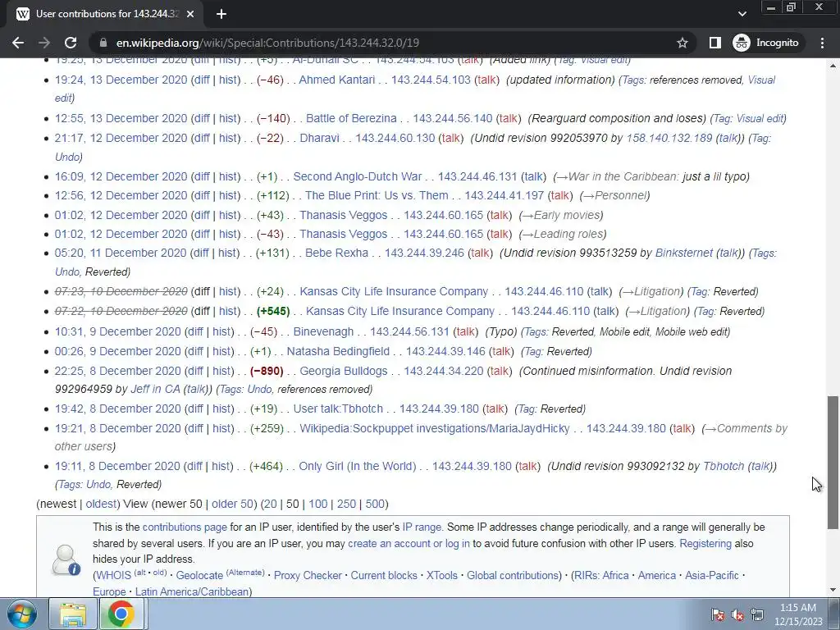Viewport: 840px width, 630px height.
Task: Open The Blue Print: Us vs. Them link
Action: coord(377,195)
